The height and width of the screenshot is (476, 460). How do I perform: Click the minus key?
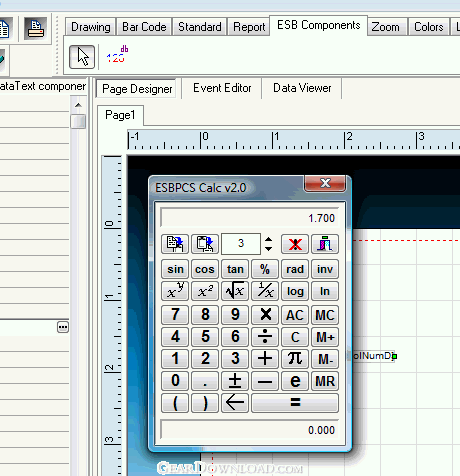click(x=265, y=381)
